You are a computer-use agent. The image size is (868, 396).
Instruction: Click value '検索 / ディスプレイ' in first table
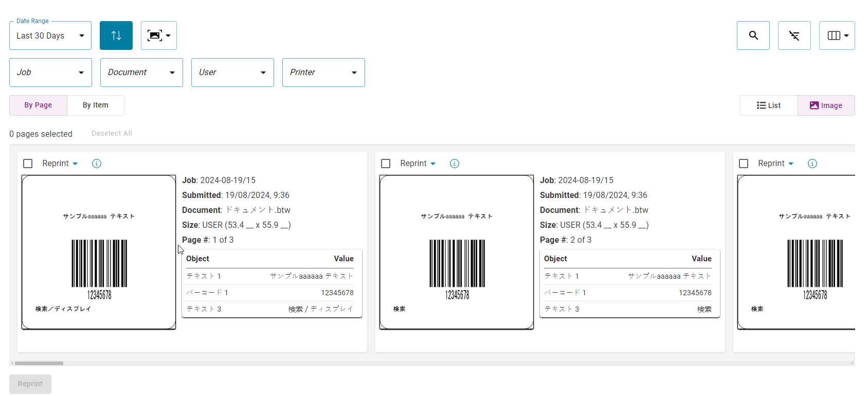click(321, 309)
